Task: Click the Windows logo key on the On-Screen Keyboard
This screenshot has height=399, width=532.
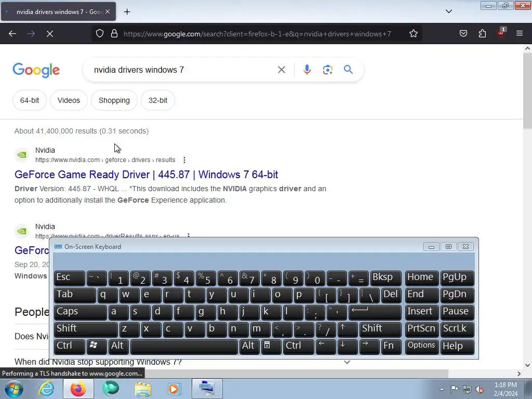Action: [96, 347]
